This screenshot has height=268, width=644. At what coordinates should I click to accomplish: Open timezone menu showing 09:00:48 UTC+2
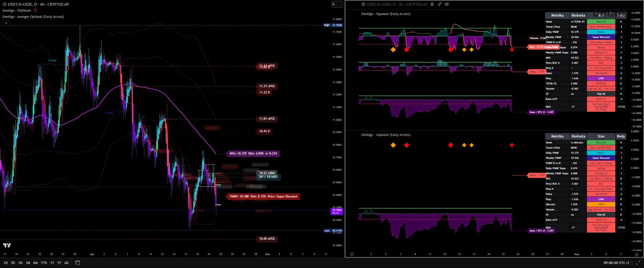point(616,263)
